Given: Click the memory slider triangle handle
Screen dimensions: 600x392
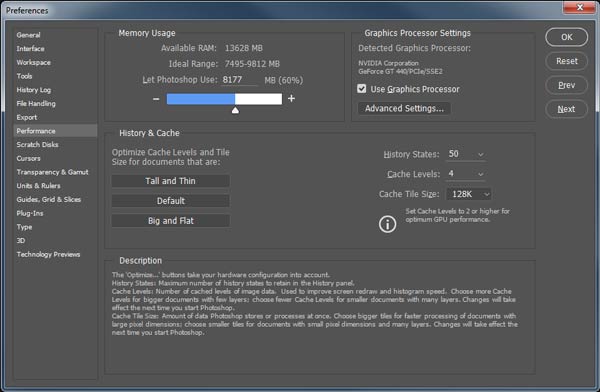Looking at the screenshot, I should click(235, 110).
